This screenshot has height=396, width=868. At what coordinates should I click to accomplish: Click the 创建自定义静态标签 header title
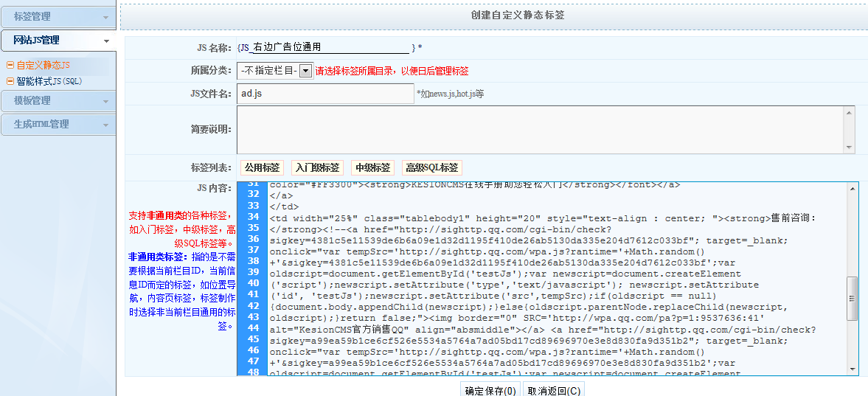coord(518,15)
